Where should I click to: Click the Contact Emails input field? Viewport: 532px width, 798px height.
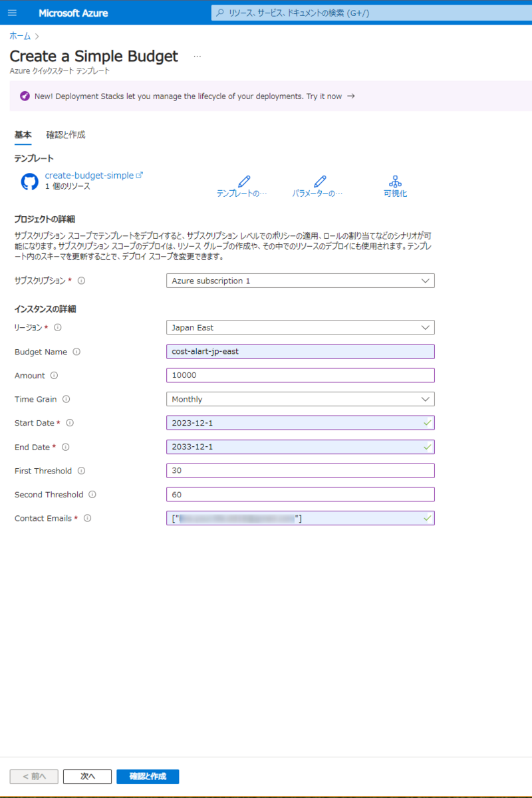coord(300,518)
